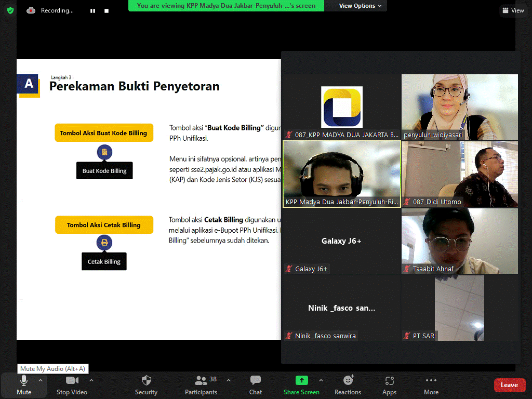This screenshot has width=532, height=399.
Task: Click the red Leave button
Action: point(509,385)
